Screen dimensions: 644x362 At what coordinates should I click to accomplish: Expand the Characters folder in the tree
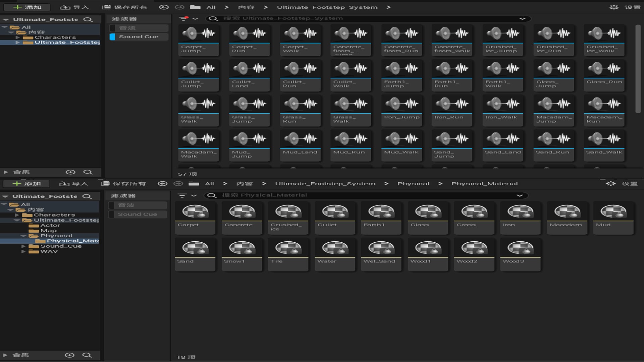(18, 37)
